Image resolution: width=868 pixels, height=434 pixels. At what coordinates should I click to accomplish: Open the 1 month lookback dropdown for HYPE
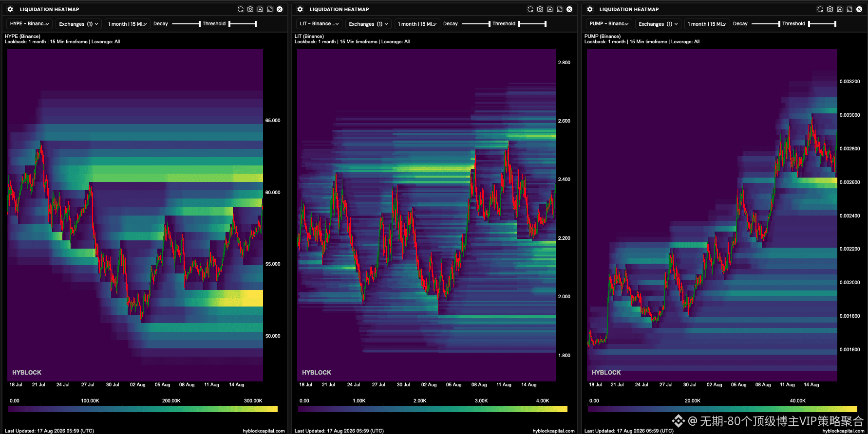click(x=128, y=24)
